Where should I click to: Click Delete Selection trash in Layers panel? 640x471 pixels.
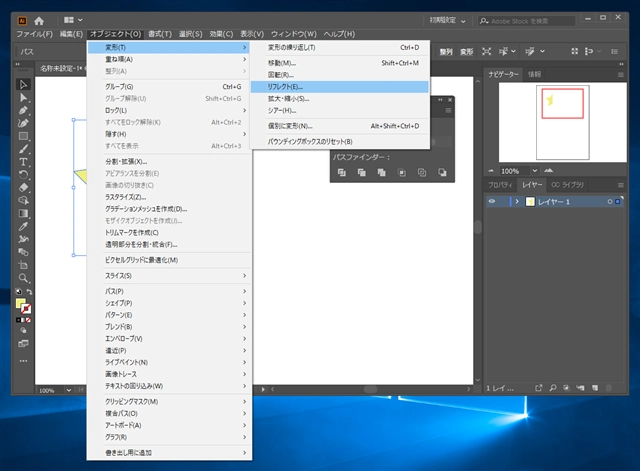click(609, 388)
